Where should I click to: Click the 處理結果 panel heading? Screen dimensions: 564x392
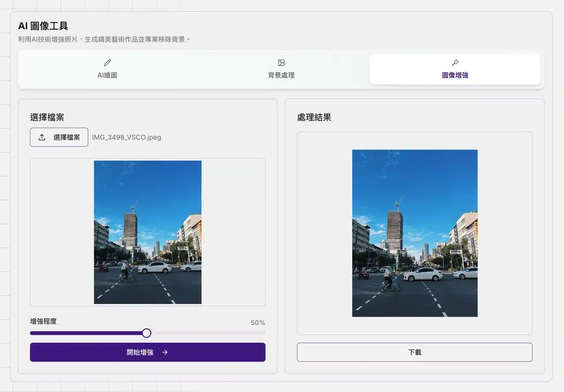(314, 118)
